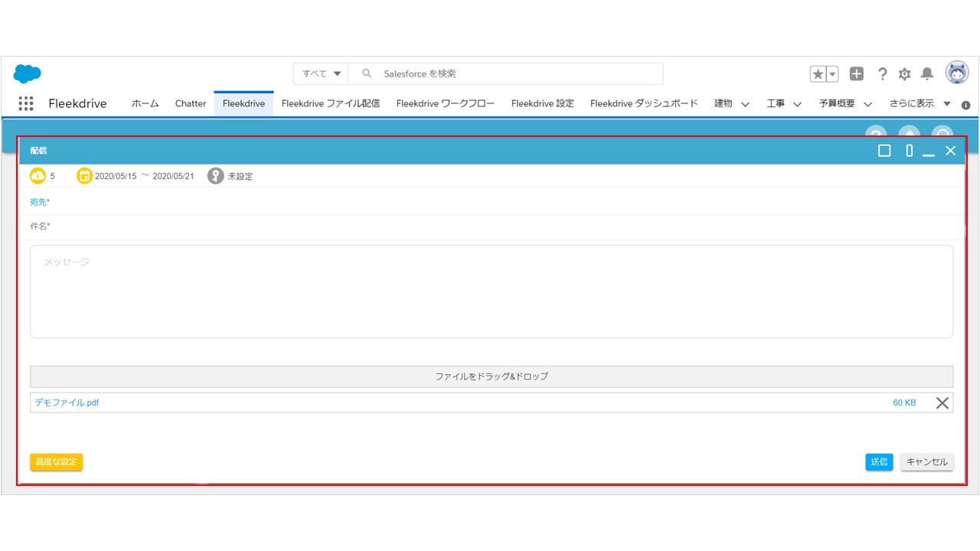Click the 送信 send button
980x551 pixels.
879,461
